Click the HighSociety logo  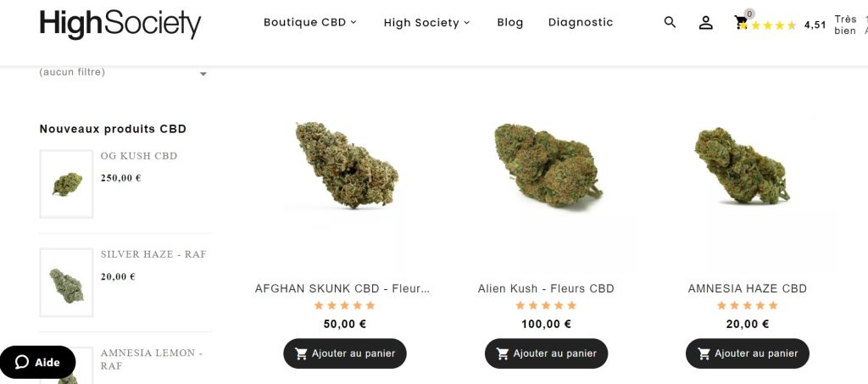pos(120,25)
